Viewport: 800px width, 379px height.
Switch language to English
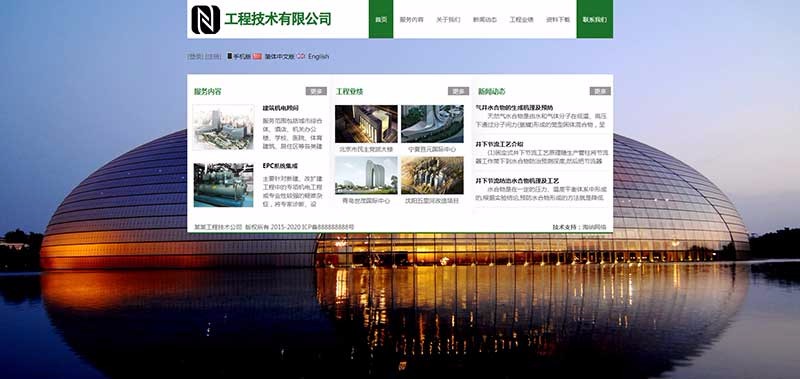coord(318,57)
